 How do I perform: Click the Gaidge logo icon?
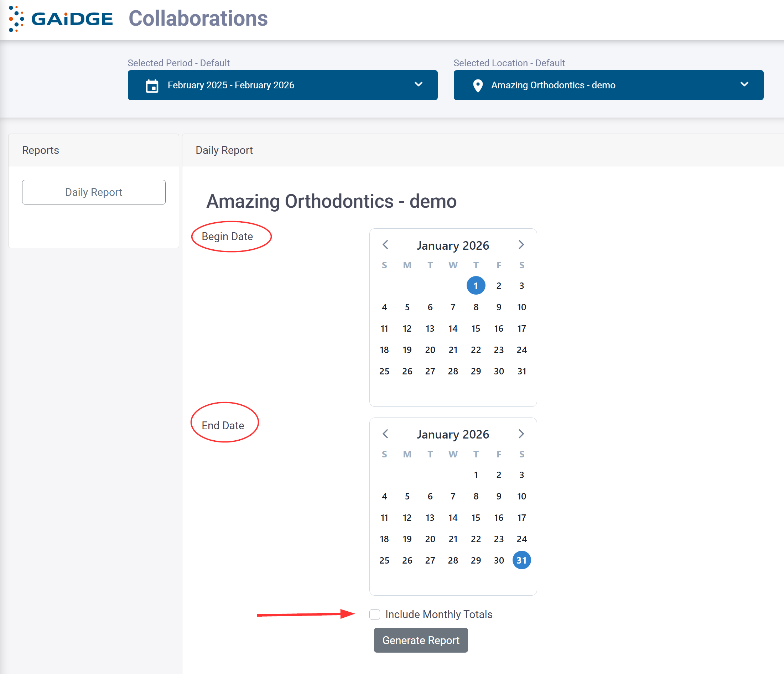16,19
